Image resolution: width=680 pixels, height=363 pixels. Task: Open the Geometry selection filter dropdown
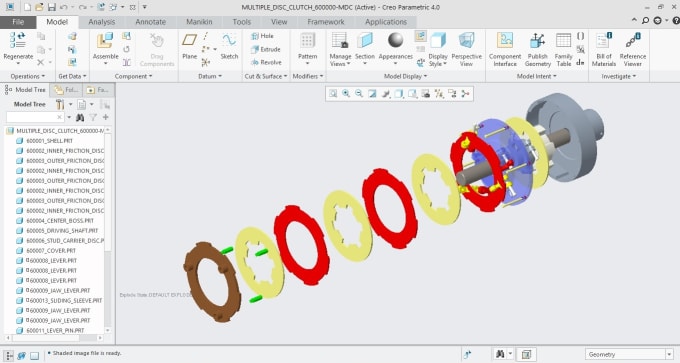(x=628, y=354)
